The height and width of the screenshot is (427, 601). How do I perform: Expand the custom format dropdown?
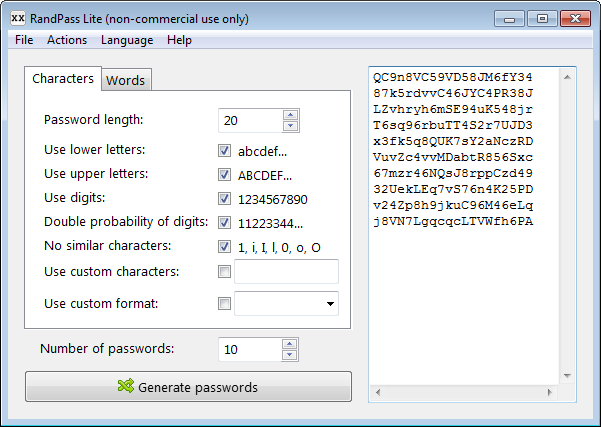click(x=329, y=303)
